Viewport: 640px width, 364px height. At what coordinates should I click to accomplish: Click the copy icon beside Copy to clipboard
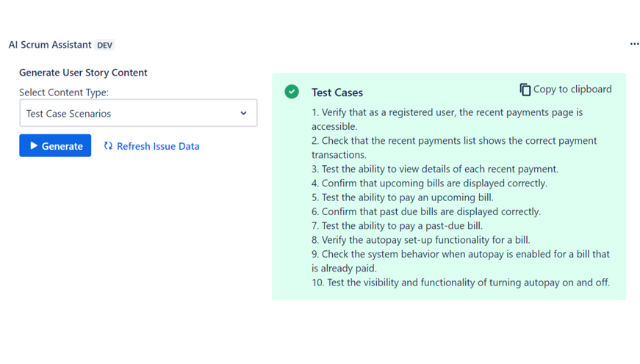coord(525,90)
